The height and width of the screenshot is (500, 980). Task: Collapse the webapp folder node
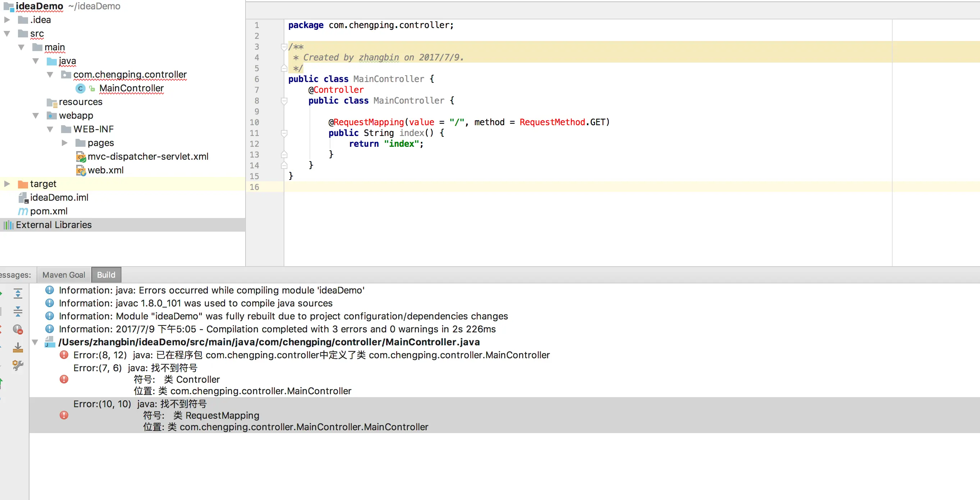pos(36,115)
